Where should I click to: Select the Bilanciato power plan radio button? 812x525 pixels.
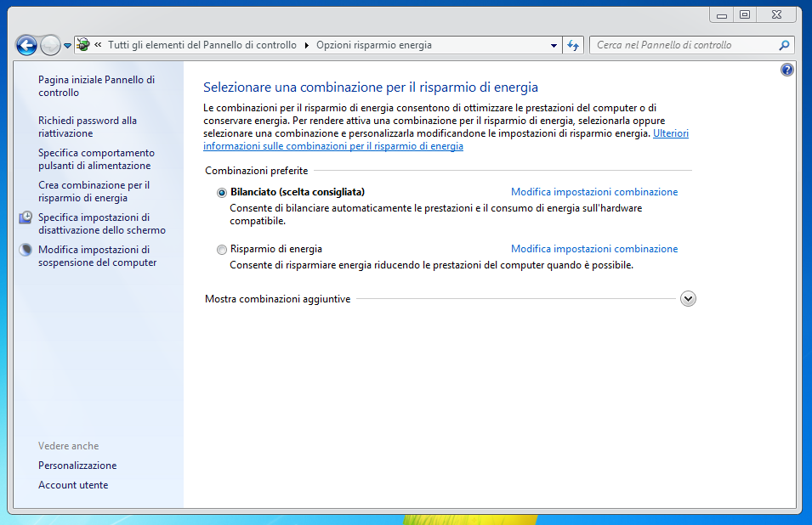tap(222, 193)
